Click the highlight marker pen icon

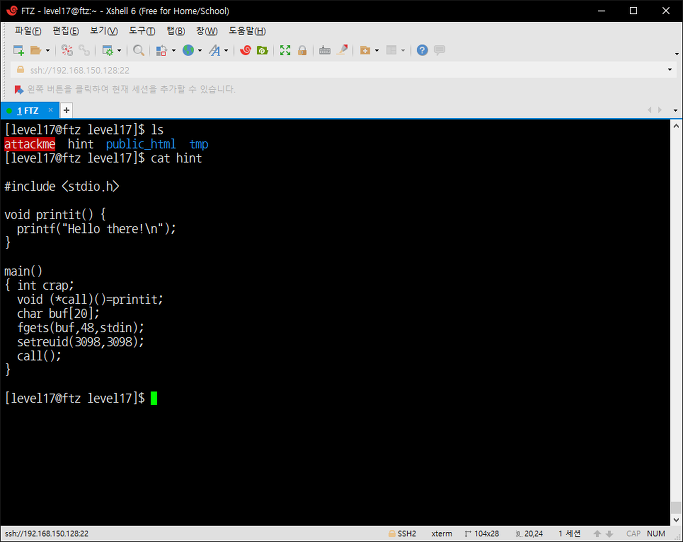point(342,51)
